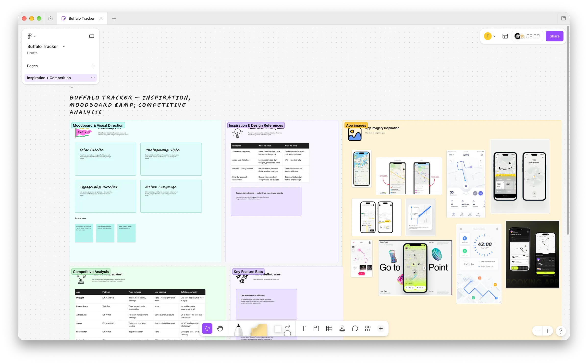Expand the Buffalo Tracker file name dropdown
The height and width of the screenshot is (364, 588).
tap(64, 47)
